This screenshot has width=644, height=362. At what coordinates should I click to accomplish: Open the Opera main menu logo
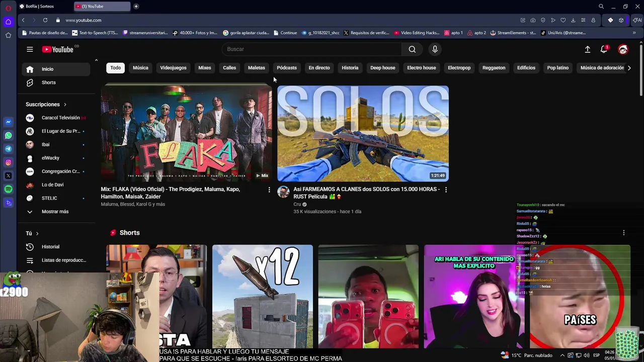pyautogui.click(x=8, y=8)
